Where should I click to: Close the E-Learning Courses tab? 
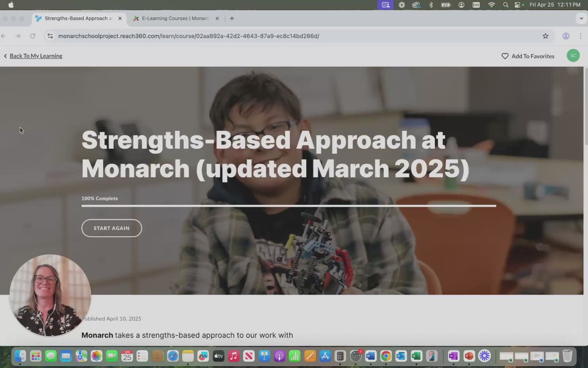(217, 18)
